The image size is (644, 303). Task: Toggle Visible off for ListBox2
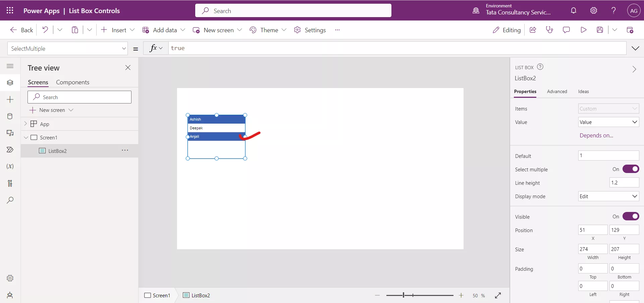[x=631, y=216]
